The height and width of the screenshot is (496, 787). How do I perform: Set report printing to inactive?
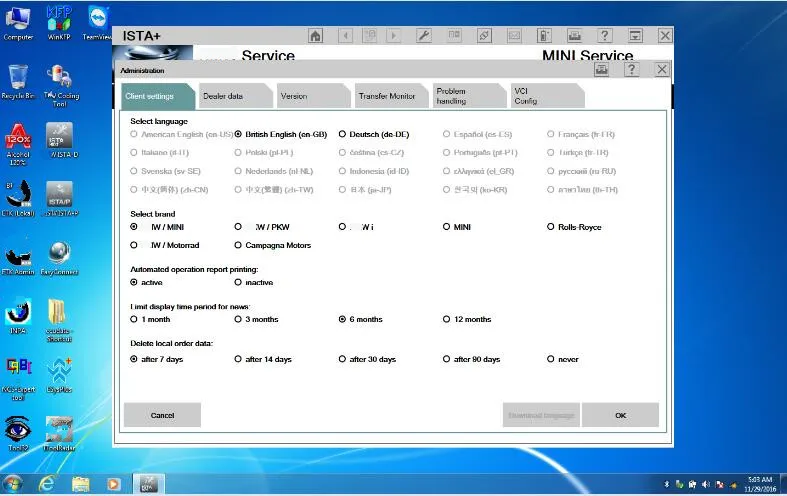[x=253, y=283]
